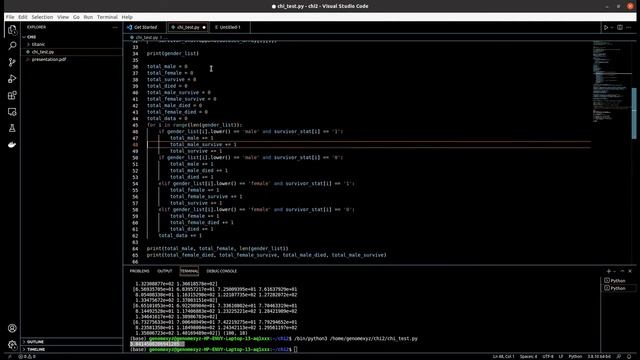640x360 pixels.
Task: Click the terminal prompt input line
Action: (213, 349)
